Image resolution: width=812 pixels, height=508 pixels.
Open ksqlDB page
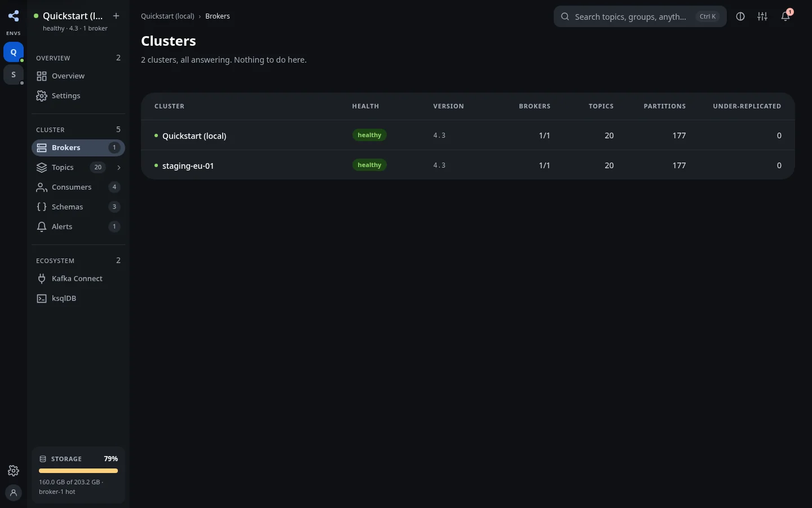point(78,298)
